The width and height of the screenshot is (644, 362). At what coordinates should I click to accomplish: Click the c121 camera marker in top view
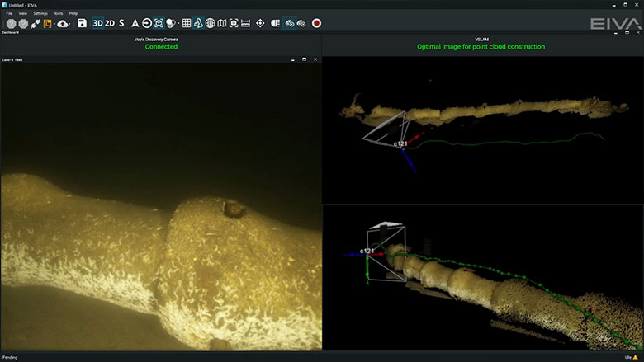coord(400,144)
